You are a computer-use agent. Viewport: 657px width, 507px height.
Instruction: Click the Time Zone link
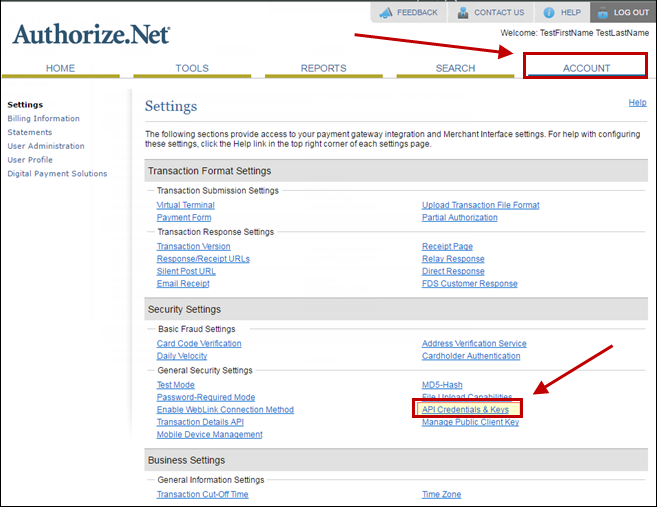pos(441,494)
